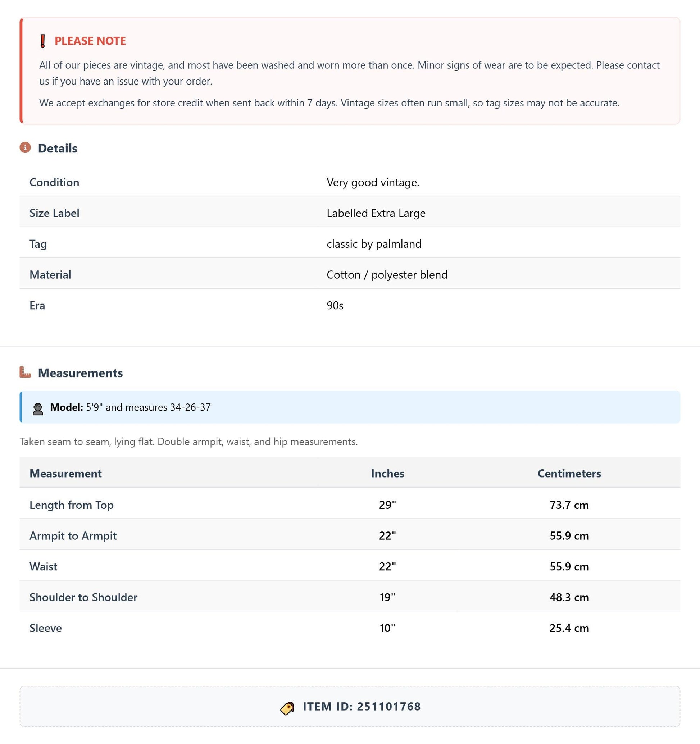
Task: Click the Details section heading
Action: click(x=58, y=148)
